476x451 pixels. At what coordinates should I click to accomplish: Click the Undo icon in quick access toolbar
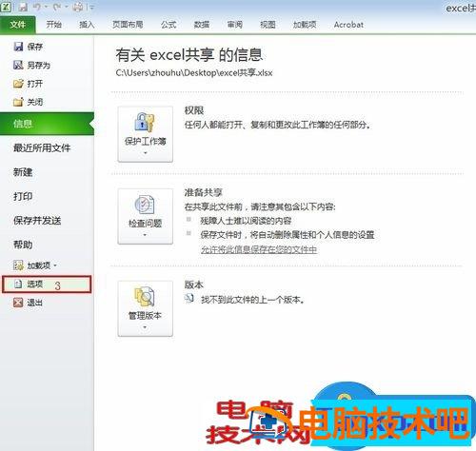(x=37, y=7)
